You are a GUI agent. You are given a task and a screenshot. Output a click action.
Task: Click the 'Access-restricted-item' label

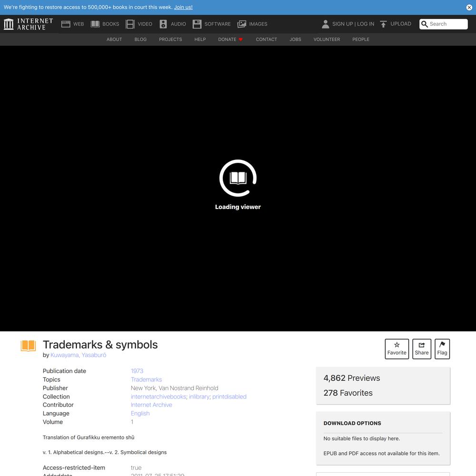(74, 468)
